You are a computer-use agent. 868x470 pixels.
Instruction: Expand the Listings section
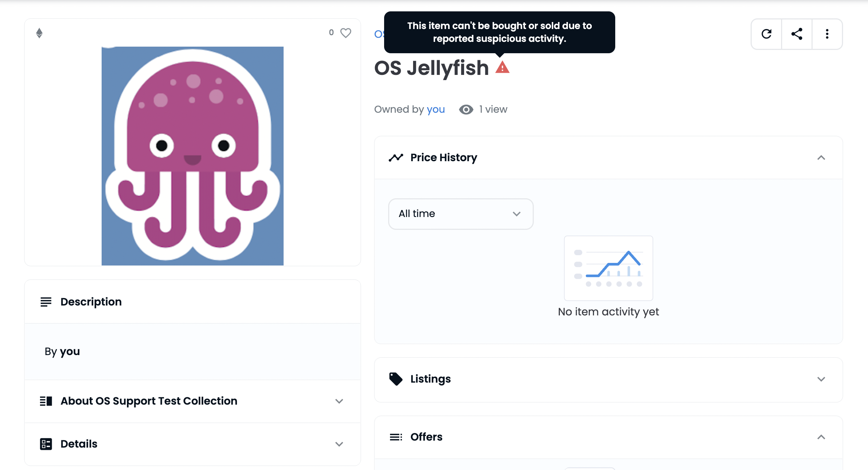[821, 379]
